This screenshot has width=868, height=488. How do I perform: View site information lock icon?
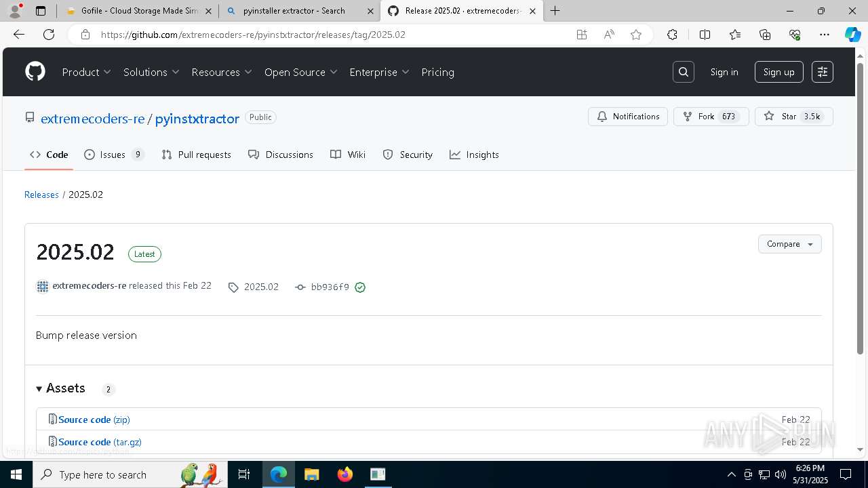pos(85,35)
